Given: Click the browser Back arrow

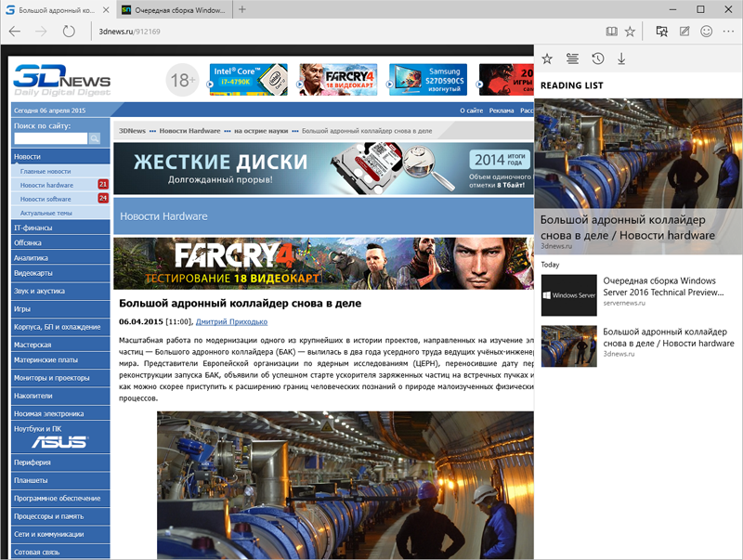Looking at the screenshot, I should coord(15,31).
